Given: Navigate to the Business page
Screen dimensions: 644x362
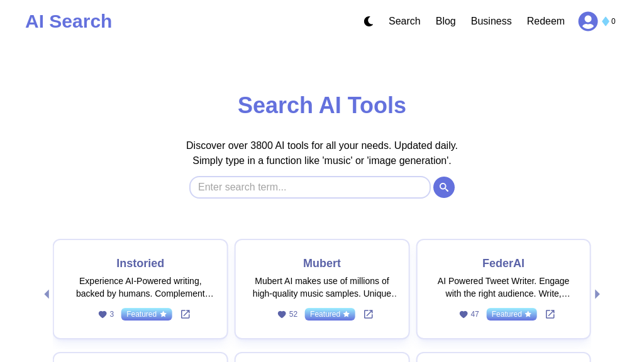Looking at the screenshot, I should (491, 21).
